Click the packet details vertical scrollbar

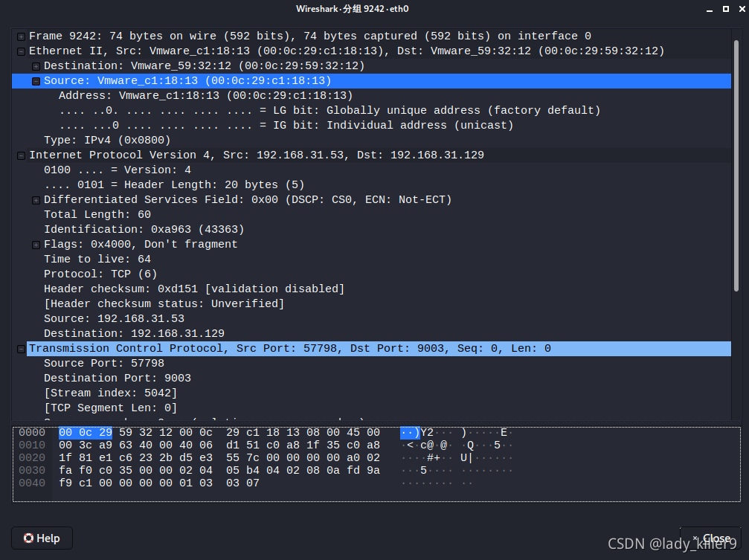(736, 166)
